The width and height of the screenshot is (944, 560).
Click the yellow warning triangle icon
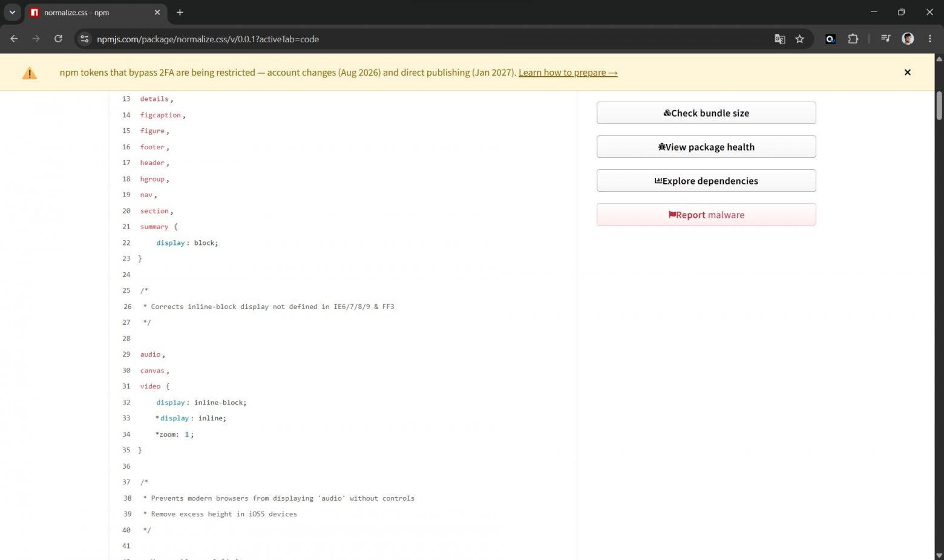pos(30,73)
